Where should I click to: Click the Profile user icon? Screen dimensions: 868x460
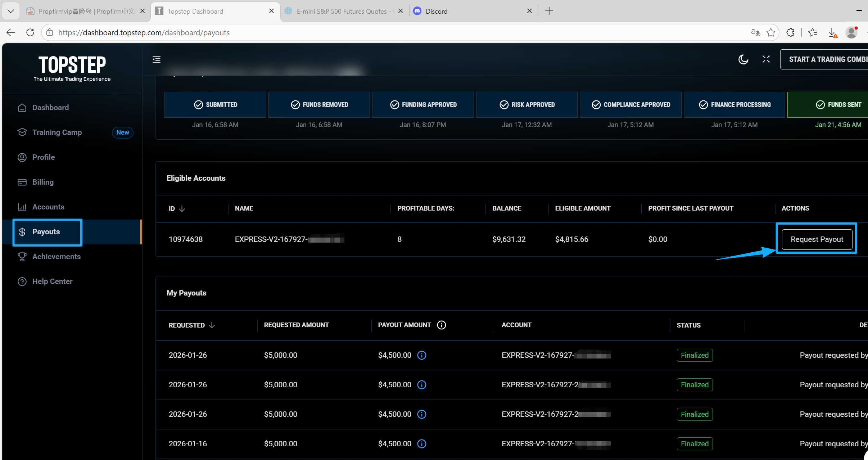tap(22, 157)
